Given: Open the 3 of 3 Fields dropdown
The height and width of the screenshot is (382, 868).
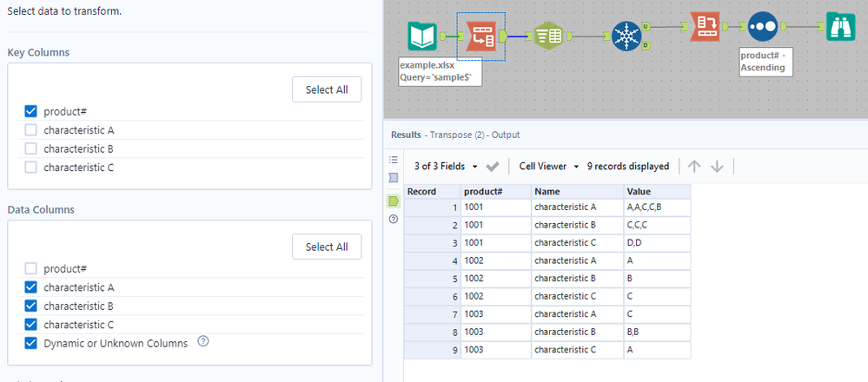Looking at the screenshot, I should 447,167.
